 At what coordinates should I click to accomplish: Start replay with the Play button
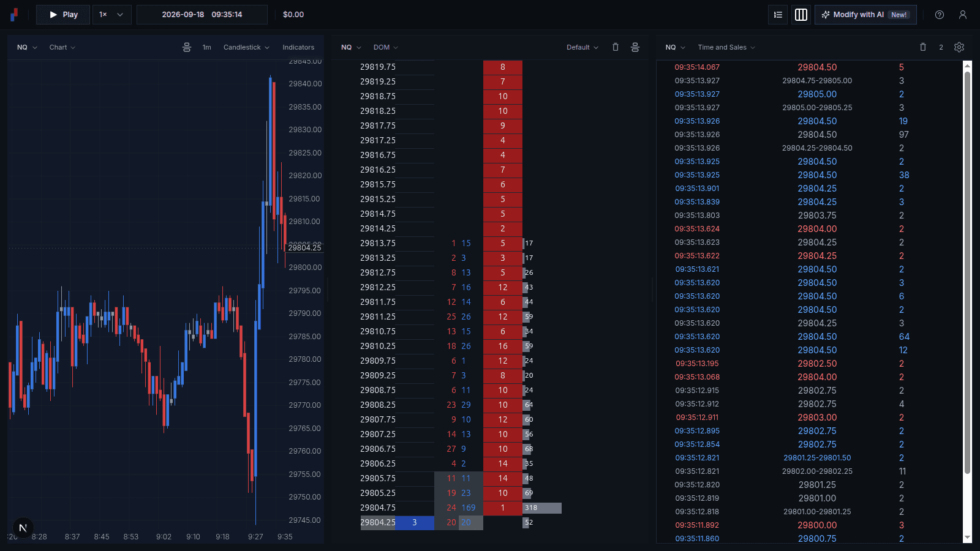point(63,15)
